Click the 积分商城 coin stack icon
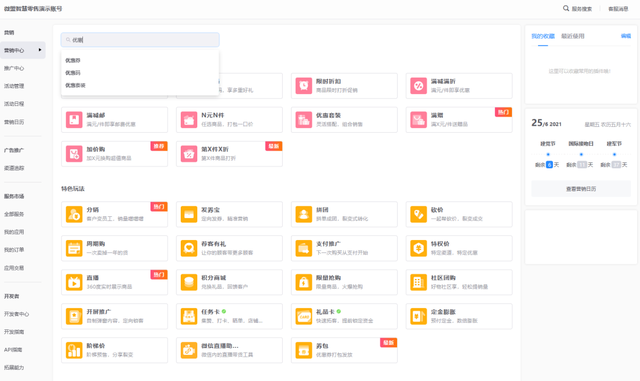640x381 pixels. 189,282
